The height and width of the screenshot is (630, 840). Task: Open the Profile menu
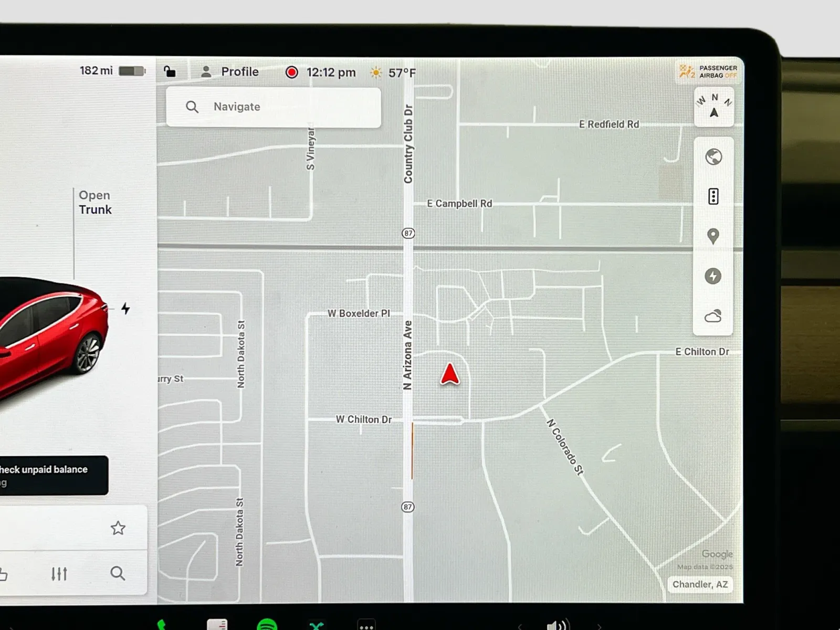(230, 72)
